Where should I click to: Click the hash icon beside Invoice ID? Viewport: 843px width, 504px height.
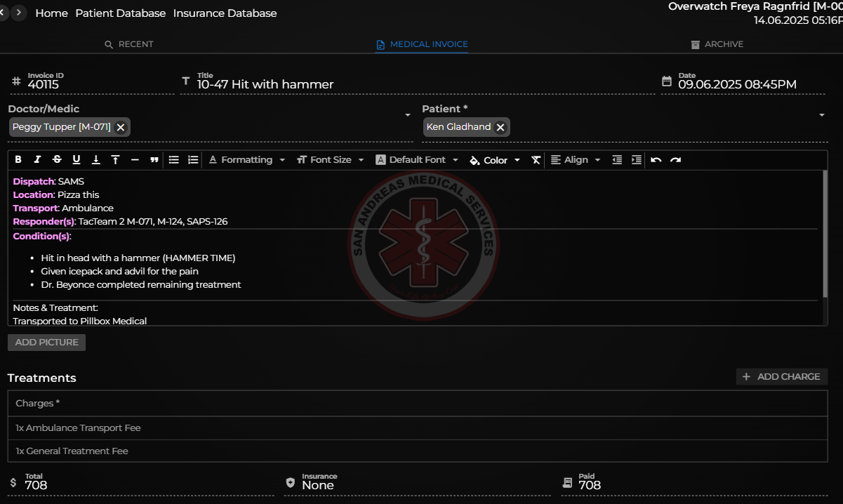click(x=16, y=81)
